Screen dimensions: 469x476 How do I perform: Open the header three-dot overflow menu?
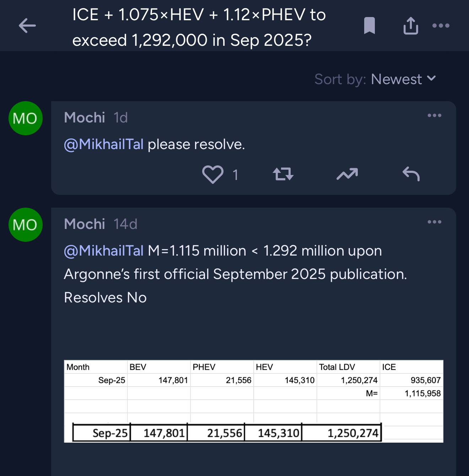[441, 26]
